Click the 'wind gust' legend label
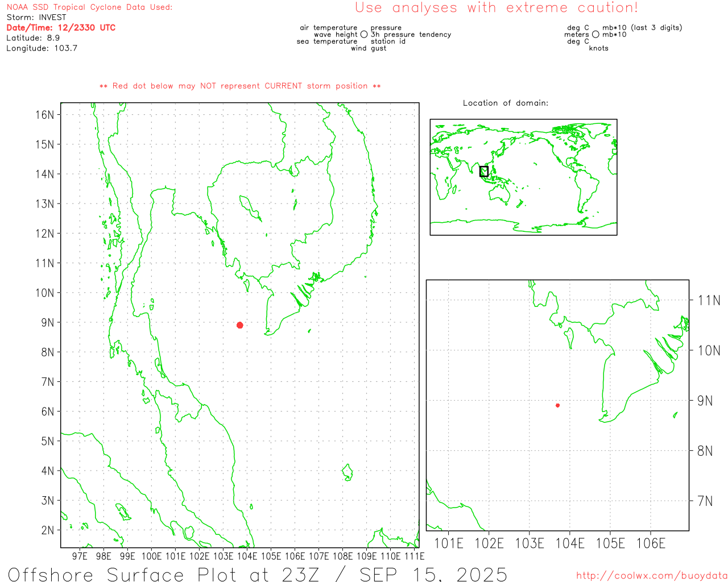Image resolution: width=728 pixels, height=582 pixels. (x=369, y=48)
